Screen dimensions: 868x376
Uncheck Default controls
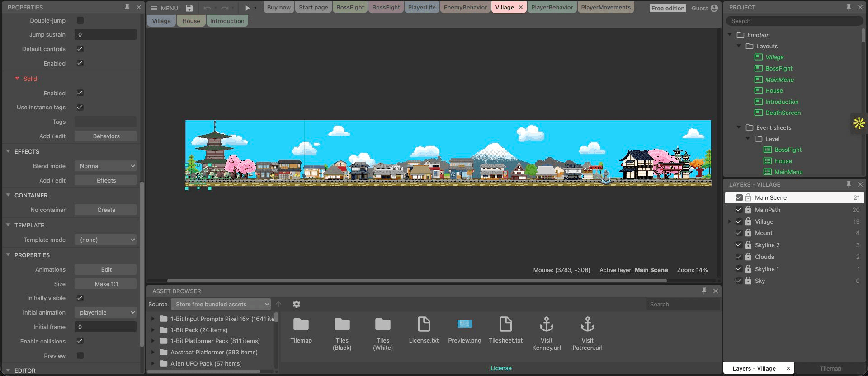80,49
